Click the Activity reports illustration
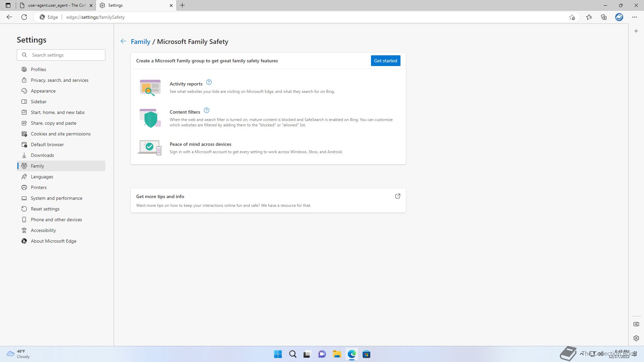 (150, 88)
